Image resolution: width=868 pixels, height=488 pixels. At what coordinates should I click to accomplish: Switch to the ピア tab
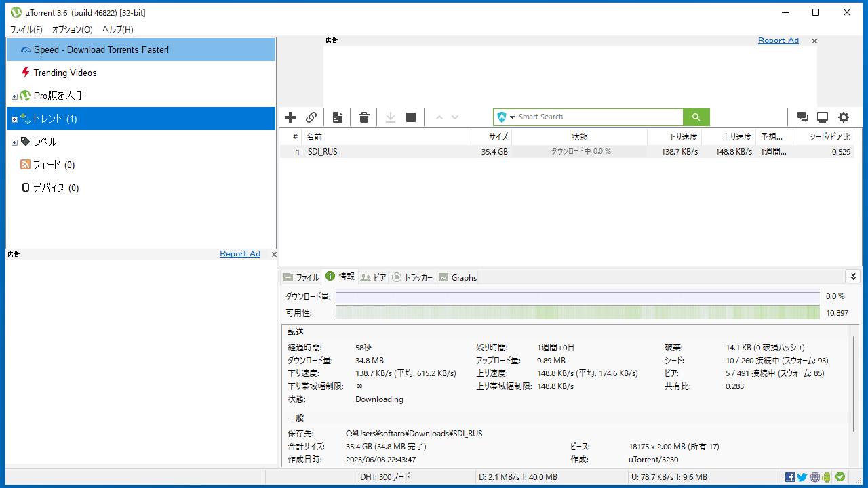[x=374, y=277]
